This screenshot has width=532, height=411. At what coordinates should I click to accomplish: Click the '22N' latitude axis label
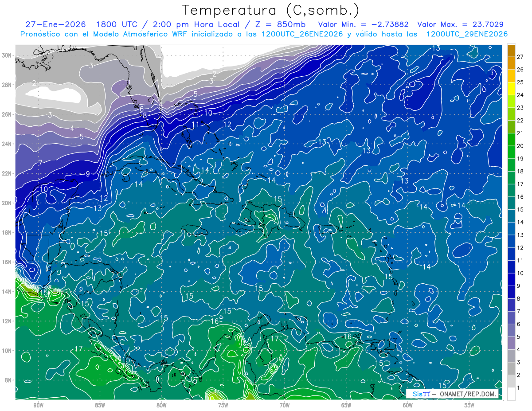6,173
